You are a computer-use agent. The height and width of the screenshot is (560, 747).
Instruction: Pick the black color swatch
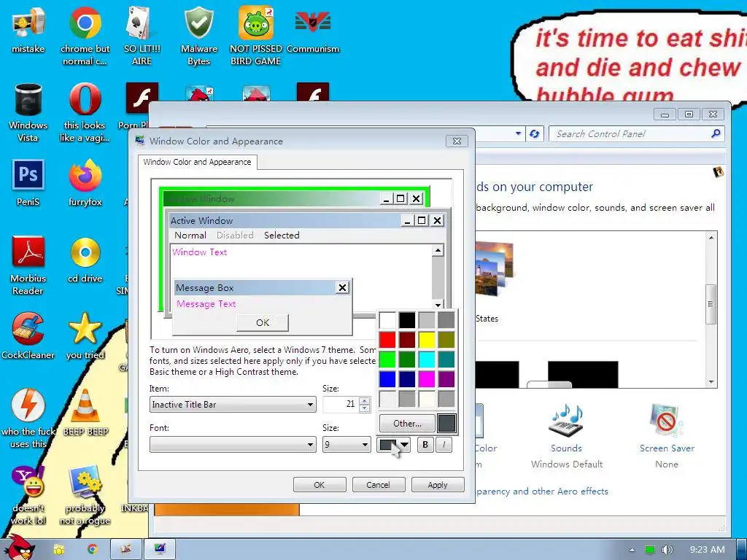pos(407,320)
